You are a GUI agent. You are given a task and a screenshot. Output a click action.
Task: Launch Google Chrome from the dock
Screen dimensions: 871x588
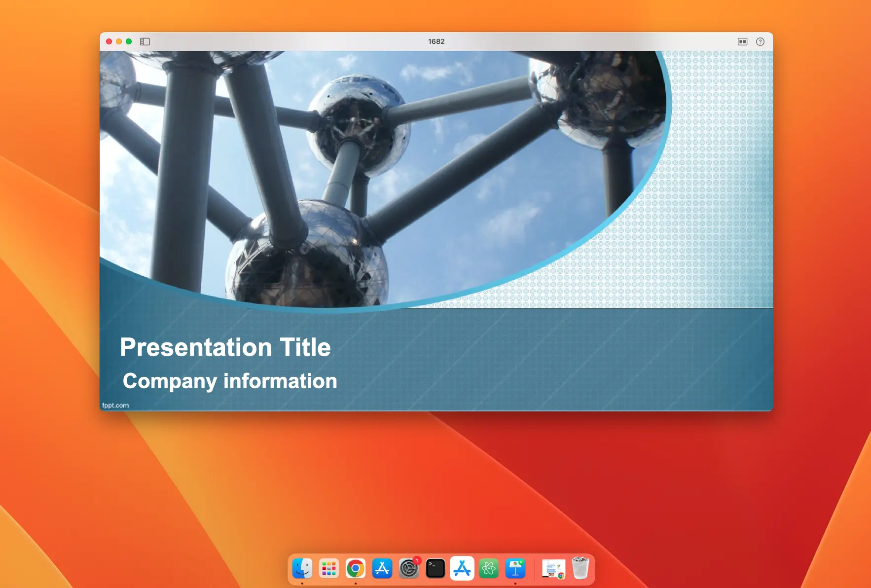click(356, 568)
